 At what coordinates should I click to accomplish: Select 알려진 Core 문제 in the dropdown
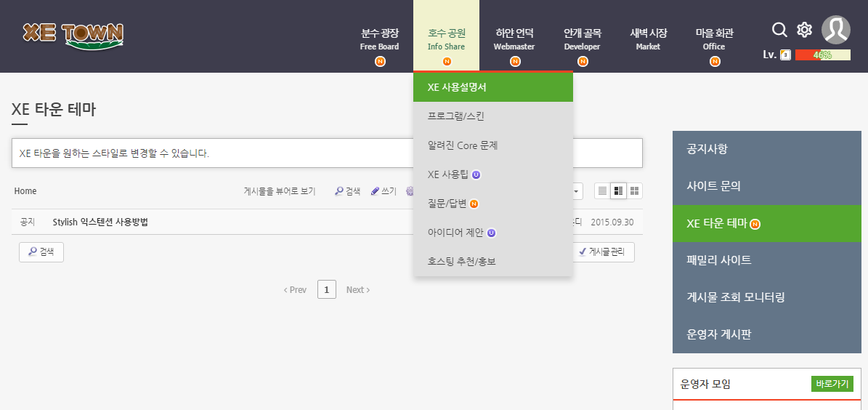[x=493, y=145]
